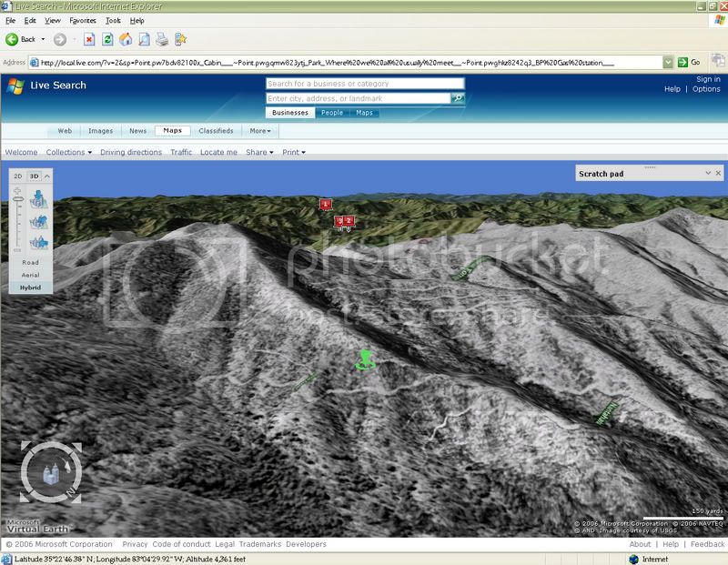This screenshot has height=565, width=728.
Task: Open the Edit menu
Action: point(30,20)
